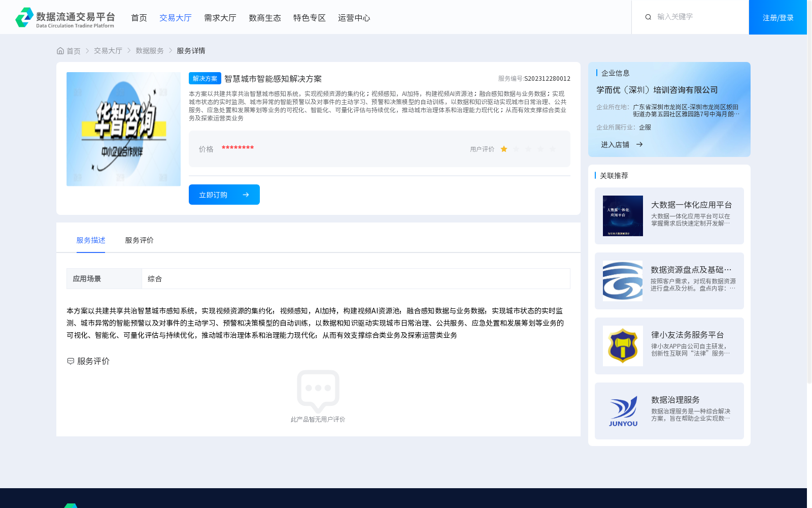812x508 pixels.
Task: Click the company name 学而优（深圳）培训咨询有限公司
Action: [x=657, y=90]
